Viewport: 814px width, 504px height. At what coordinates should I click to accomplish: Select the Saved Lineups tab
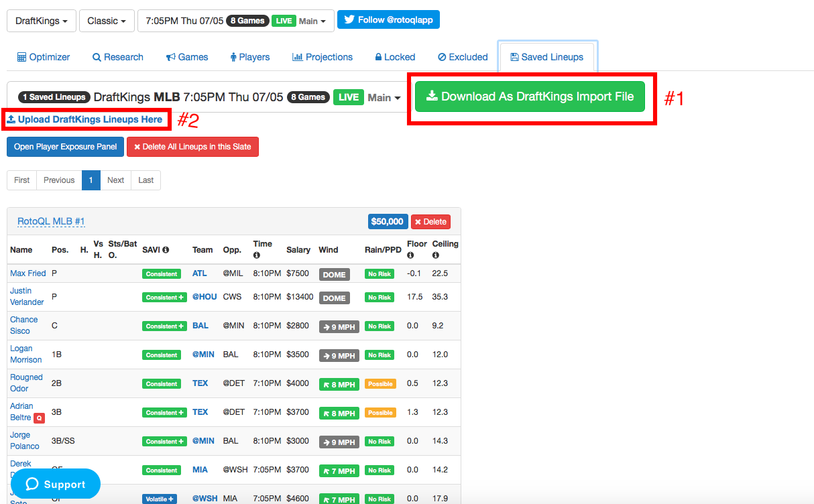pyautogui.click(x=547, y=57)
